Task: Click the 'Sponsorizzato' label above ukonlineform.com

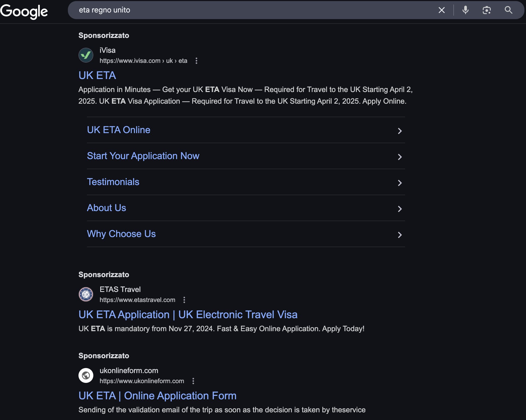Action: 104,356
